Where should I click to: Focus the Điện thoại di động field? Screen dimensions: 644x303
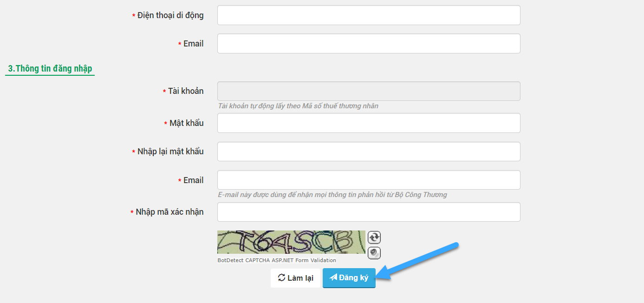(369, 15)
